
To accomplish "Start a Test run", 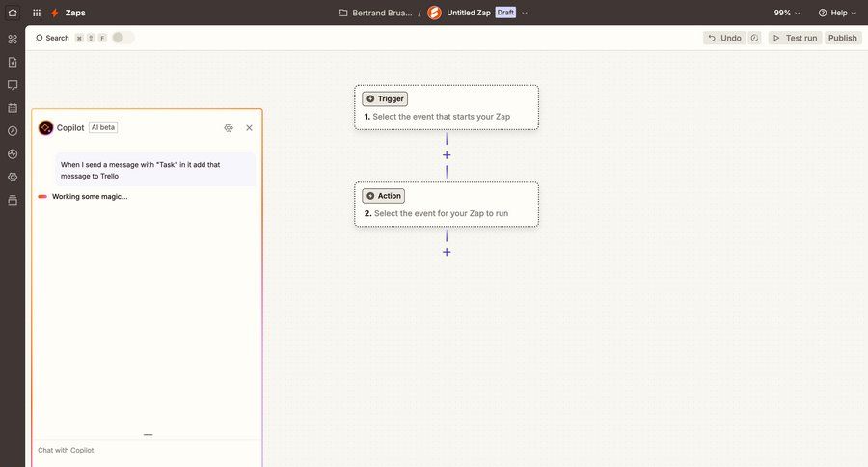I will pos(795,38).
